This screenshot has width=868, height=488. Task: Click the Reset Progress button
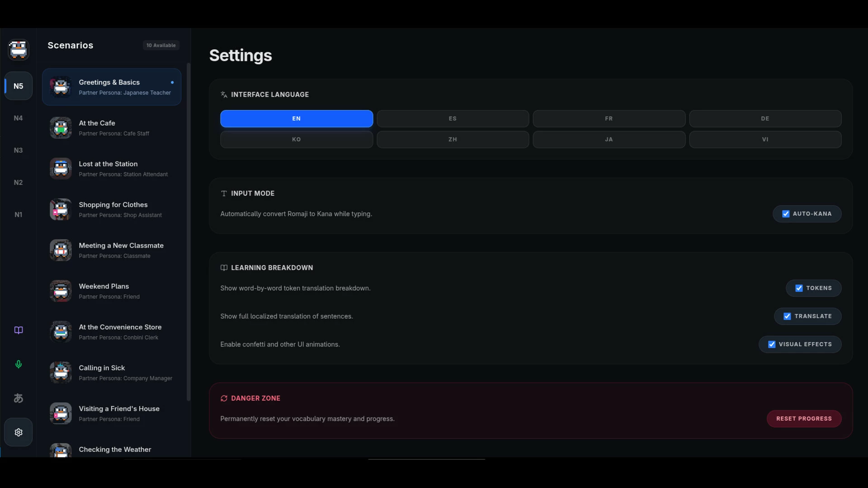804,419
